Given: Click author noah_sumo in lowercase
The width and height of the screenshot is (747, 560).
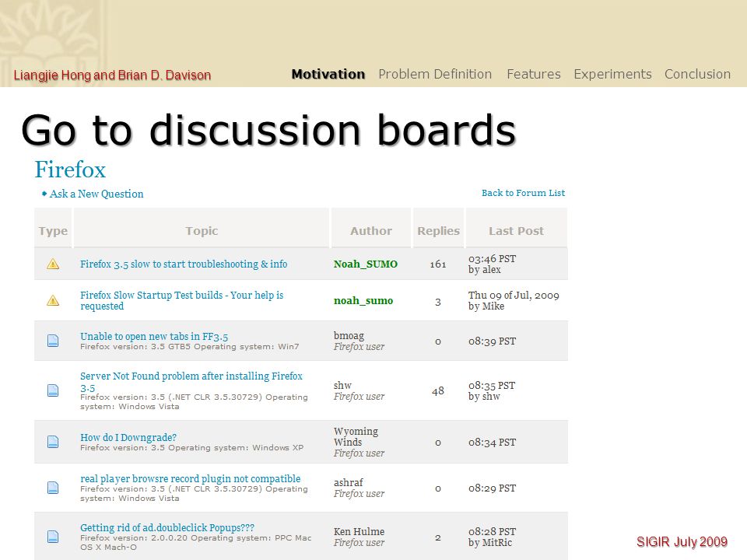Looking at the screenshot, I should tap(363, 300).
